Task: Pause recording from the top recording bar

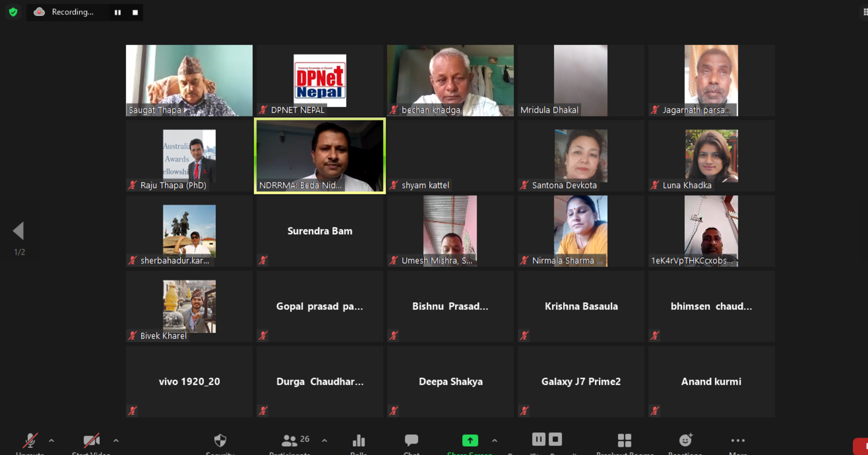Action: coord(118,12)
